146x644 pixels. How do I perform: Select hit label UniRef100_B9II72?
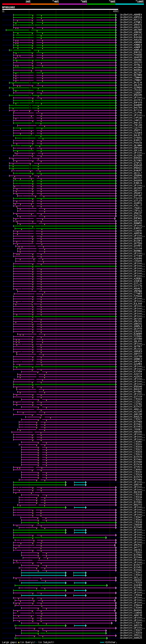click(x=131, y=20)
